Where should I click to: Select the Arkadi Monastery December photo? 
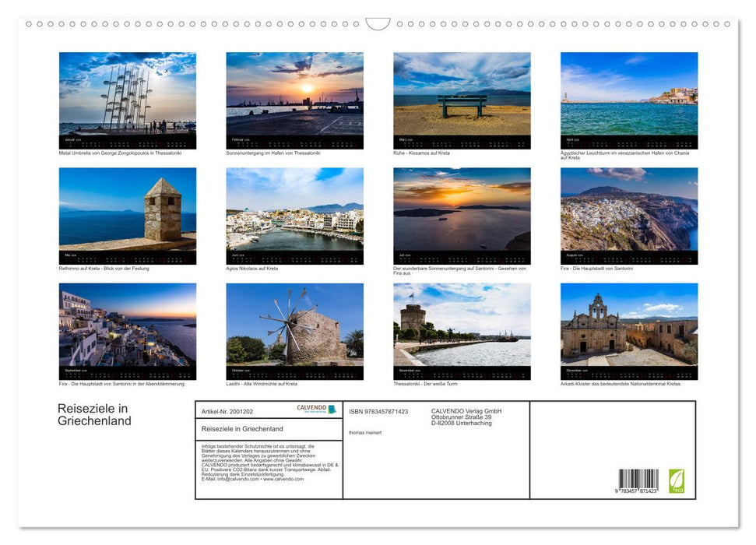629,325
